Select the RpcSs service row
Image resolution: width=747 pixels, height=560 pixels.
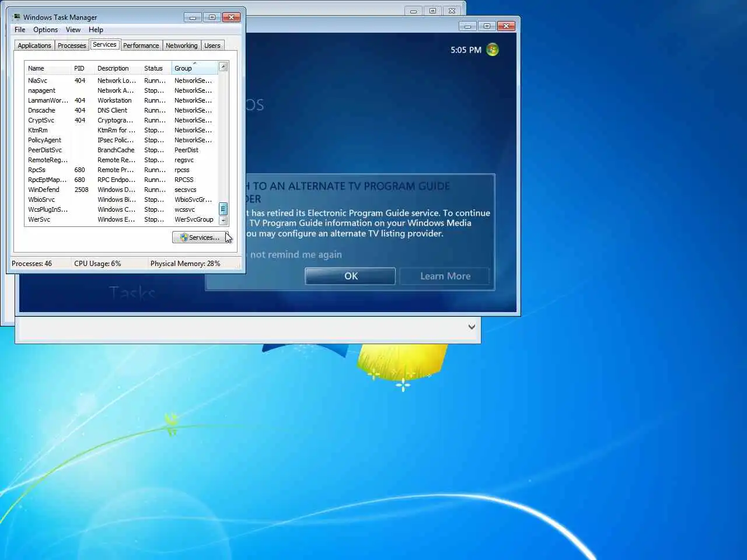tap(121, 170)
